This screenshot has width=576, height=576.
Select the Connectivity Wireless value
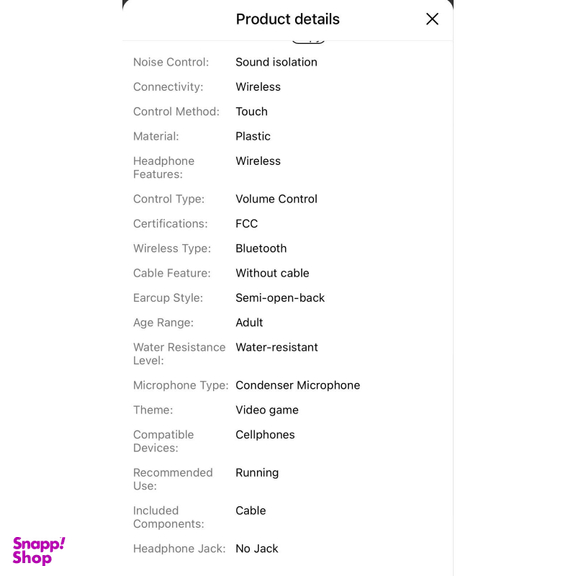(258, 87)
